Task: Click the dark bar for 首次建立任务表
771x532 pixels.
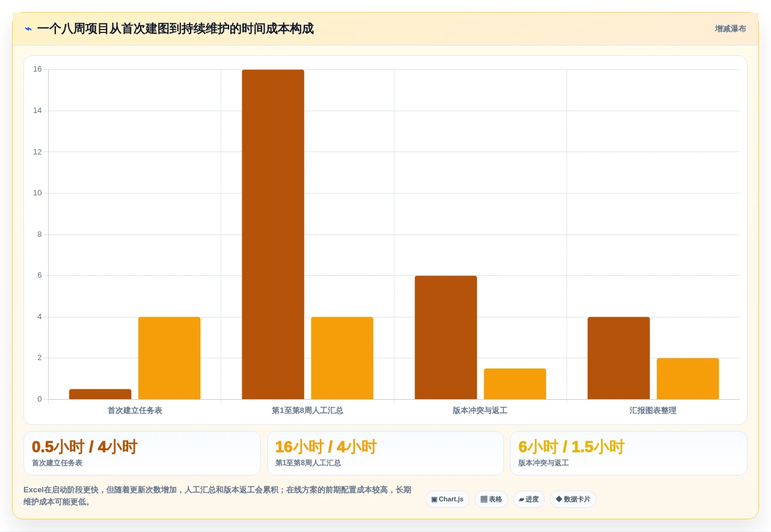Action: pyautogui.click(x=100, y=394)
